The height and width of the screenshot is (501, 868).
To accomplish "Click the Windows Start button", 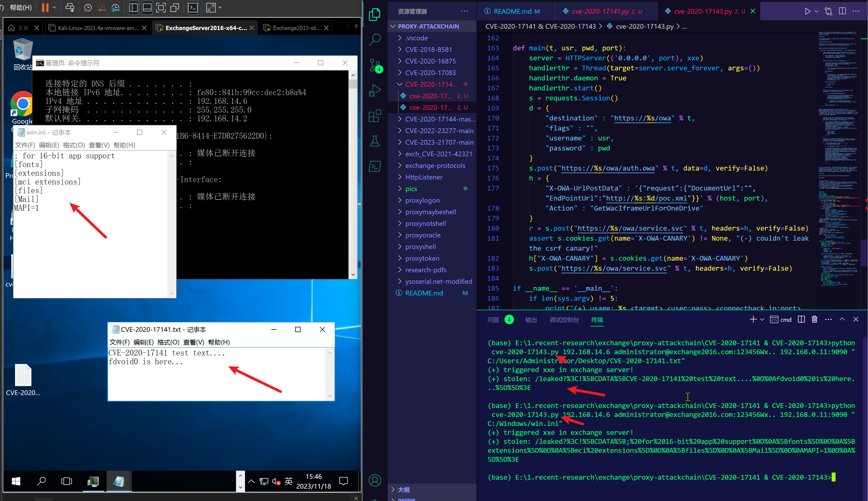I will point(16,481).
